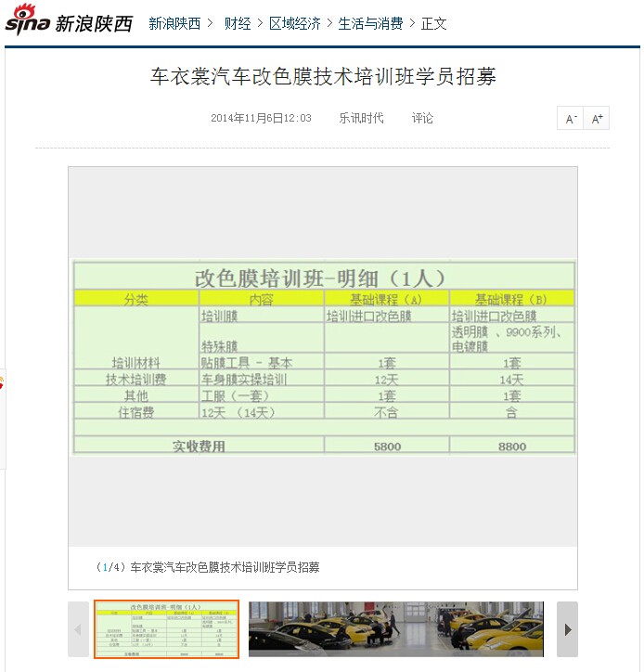This screenshot has width=644, height=672.
Task: Go to the 财经 breadcrumb link
Action: click(x=238, y=23)
